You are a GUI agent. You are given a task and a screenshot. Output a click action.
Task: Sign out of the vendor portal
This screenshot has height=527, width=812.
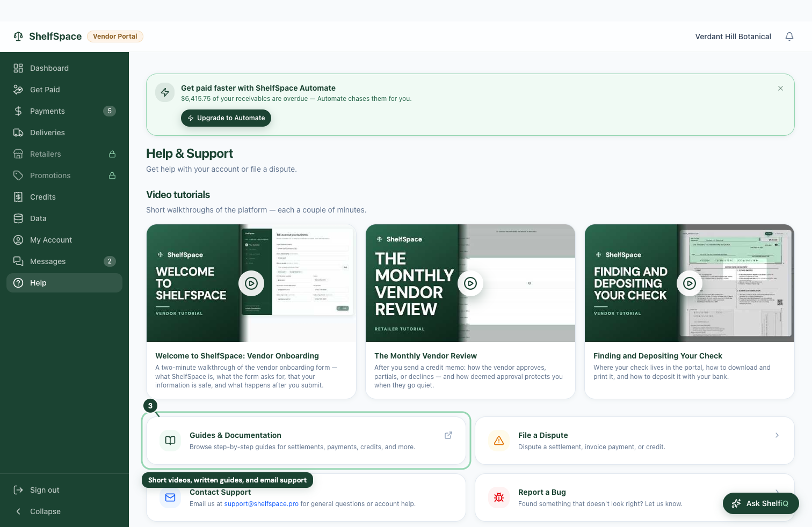[x=64, y=490]
